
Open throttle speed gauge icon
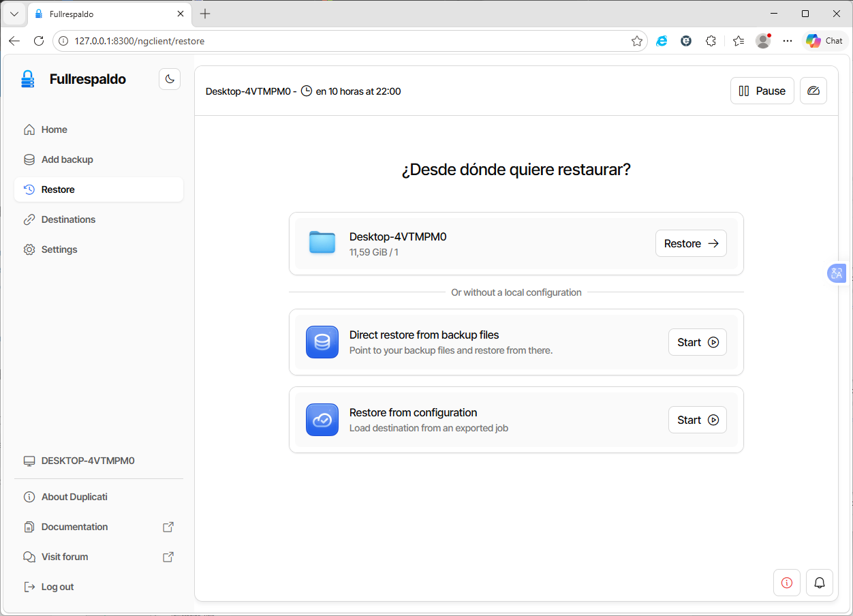[x=813, y=91]
